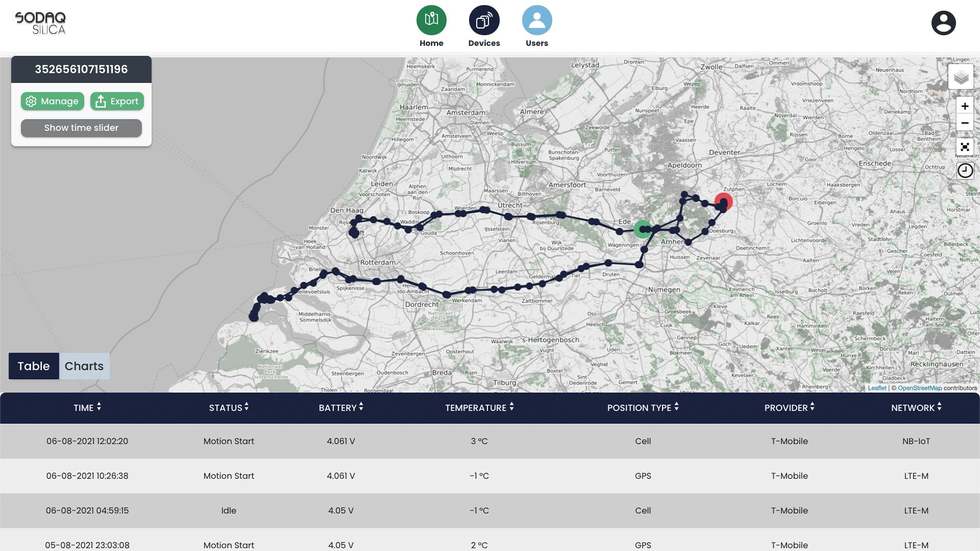Zoom out on the map
The image size is (980, 551).
pyautogui.click(x=965, y=123)
